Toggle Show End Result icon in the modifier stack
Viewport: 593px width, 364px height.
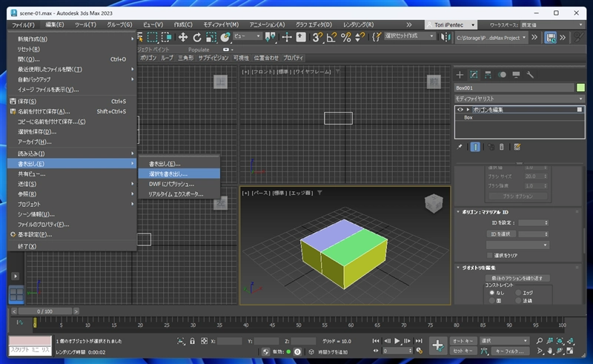coord(475,147)
